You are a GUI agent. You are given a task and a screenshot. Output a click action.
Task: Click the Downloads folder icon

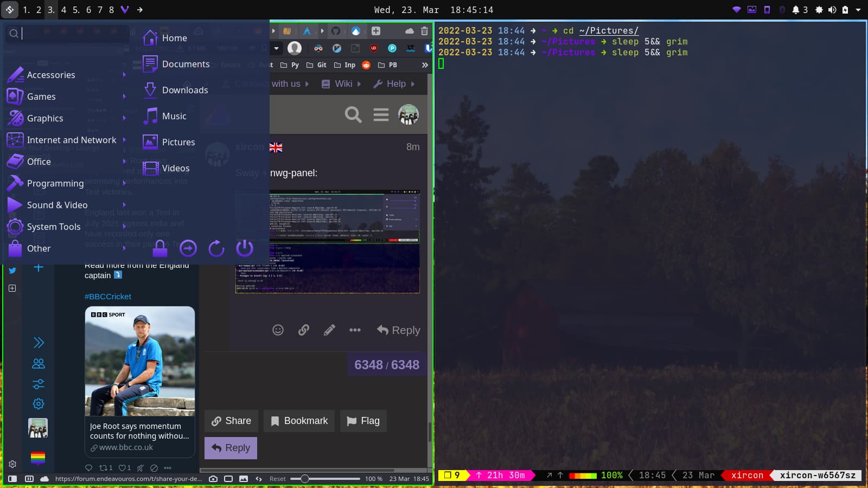(x=150, y=90)
